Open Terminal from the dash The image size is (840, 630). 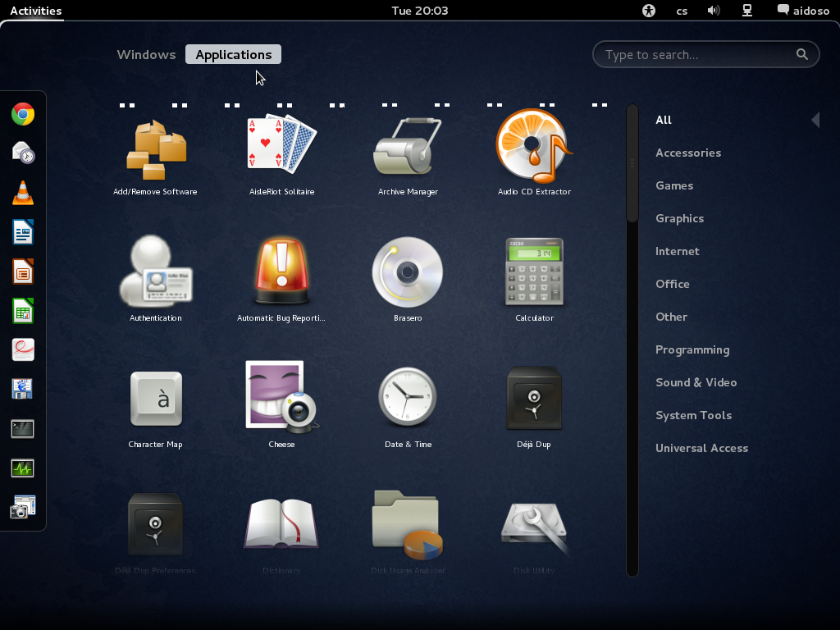coord(23,428)
